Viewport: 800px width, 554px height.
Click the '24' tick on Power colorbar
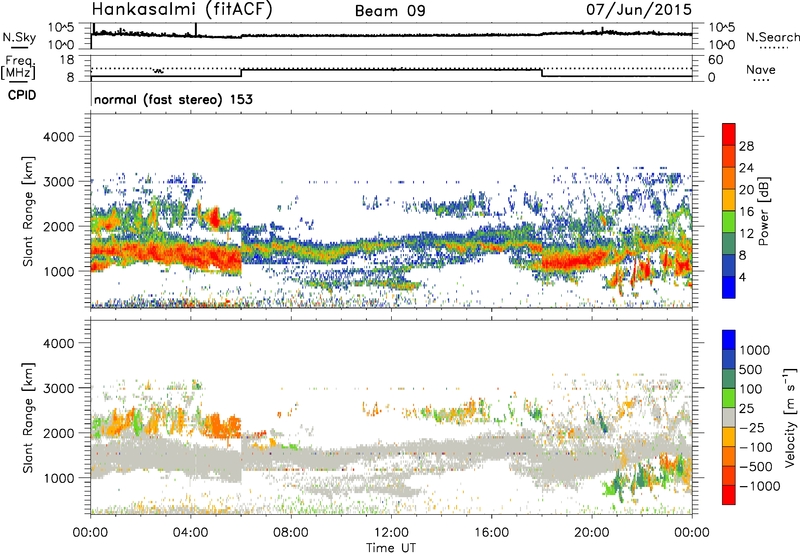pyautogui.click(x=746, y=168)
